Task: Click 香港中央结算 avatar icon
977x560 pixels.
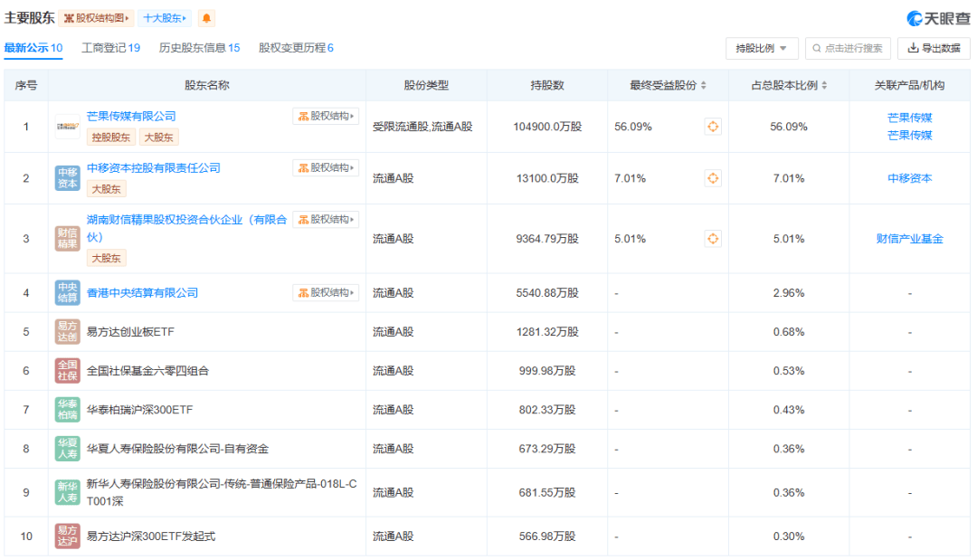Action: pyautogui.click(x=67, y=293)
